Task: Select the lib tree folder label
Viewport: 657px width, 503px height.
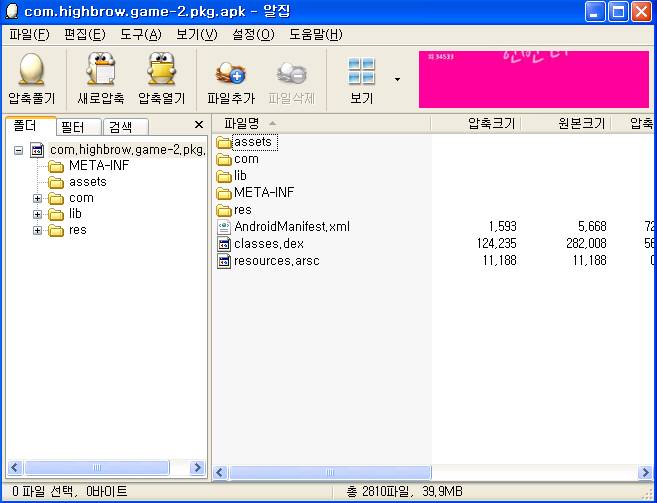Action: pos(75,214)
